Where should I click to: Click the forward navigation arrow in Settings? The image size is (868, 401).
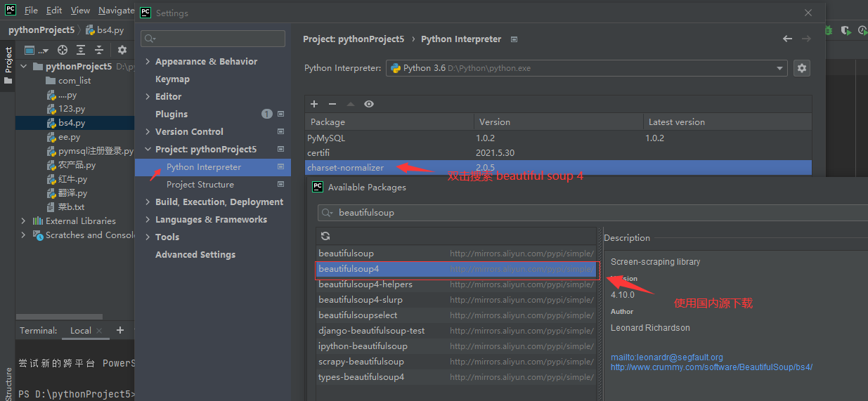tap(806, 39)
